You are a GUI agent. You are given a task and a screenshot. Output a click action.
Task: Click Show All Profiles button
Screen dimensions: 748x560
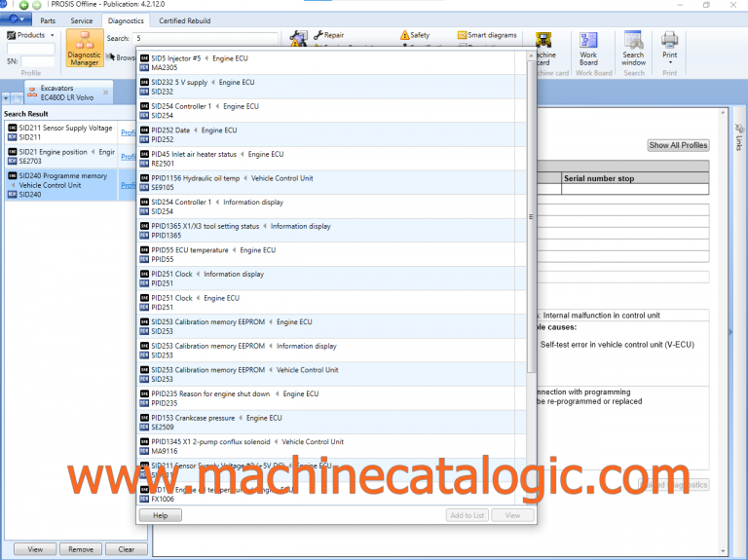pyautogui.click(x=678, y=145)
